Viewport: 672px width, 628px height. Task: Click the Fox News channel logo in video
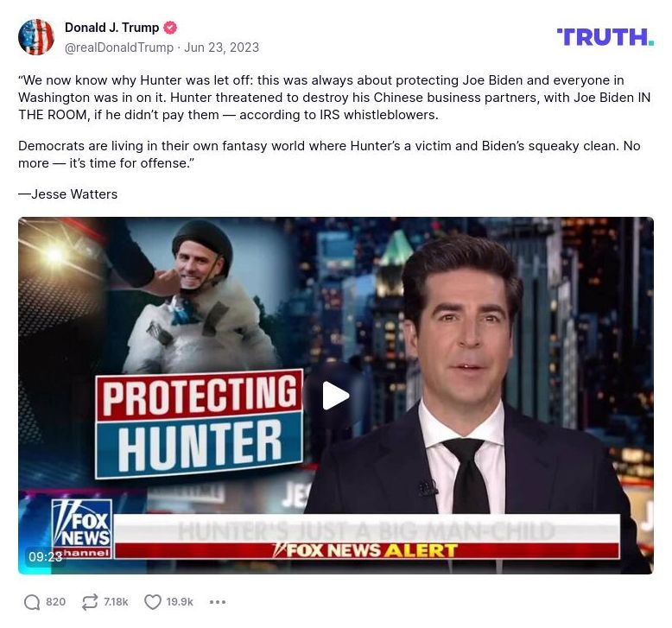82,529
